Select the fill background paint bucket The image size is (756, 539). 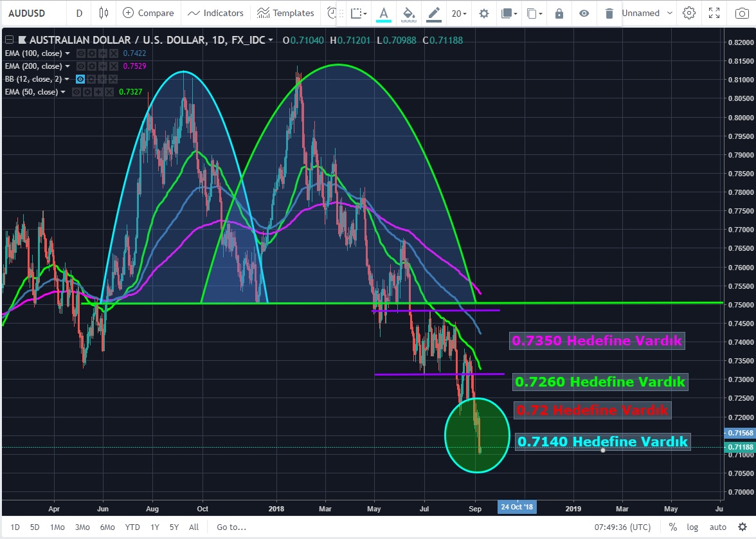(x=408, y=13)
